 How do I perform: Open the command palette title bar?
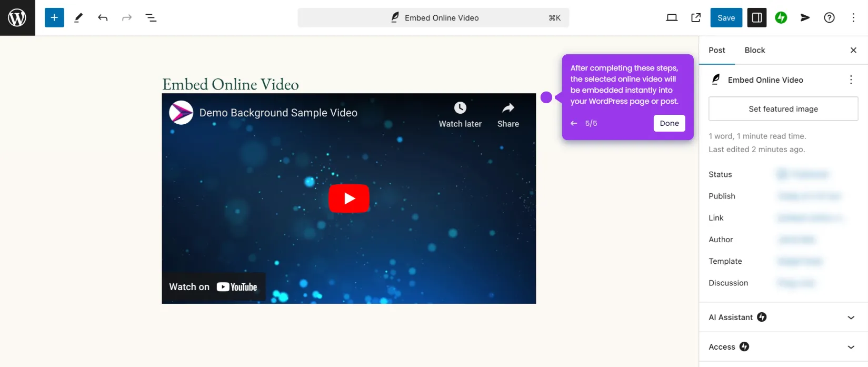pos(433,18)
